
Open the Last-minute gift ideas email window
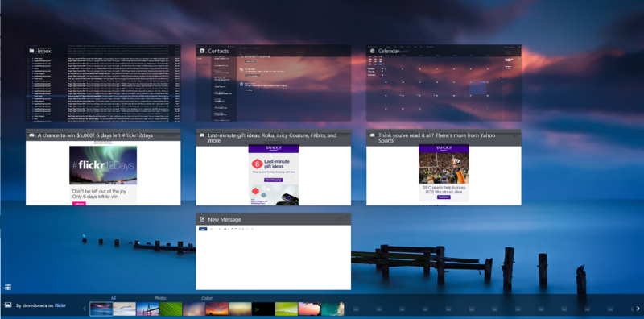tap(273, 168)
